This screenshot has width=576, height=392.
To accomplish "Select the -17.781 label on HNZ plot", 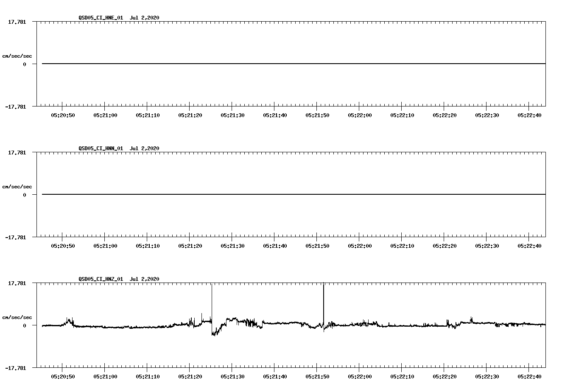I will [15, 368].
